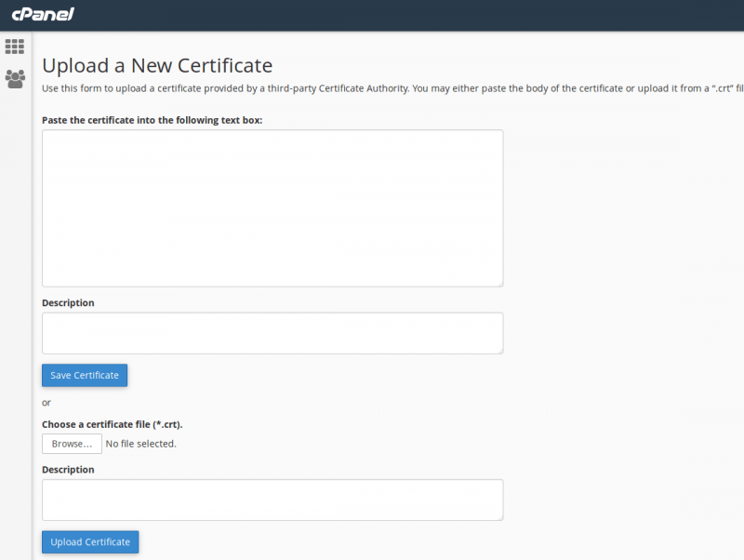Click resize handle of certificate text box
This screenshot has width=744, height=560.
499,283
